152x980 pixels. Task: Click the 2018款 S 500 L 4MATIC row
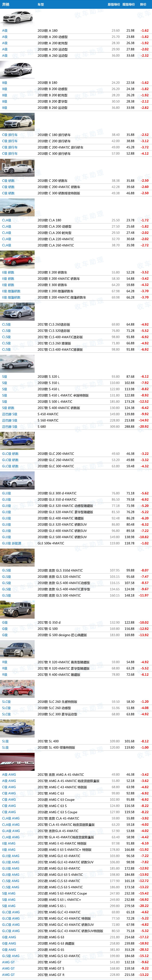[76, 402]
